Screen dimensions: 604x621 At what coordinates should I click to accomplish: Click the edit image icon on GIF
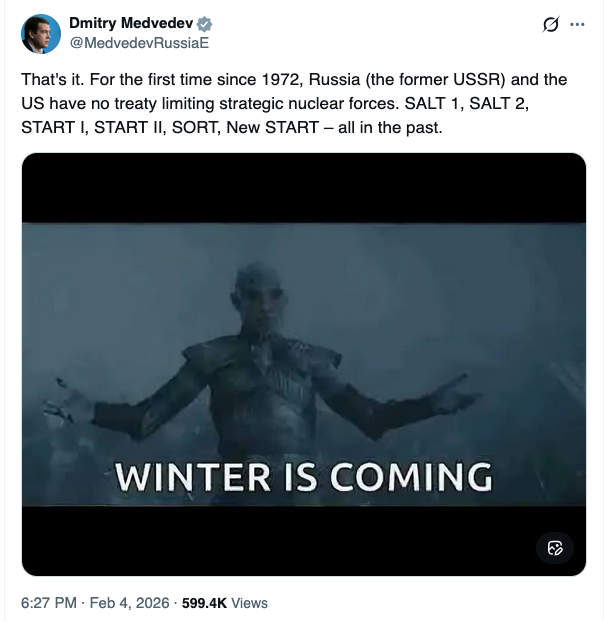554,548
